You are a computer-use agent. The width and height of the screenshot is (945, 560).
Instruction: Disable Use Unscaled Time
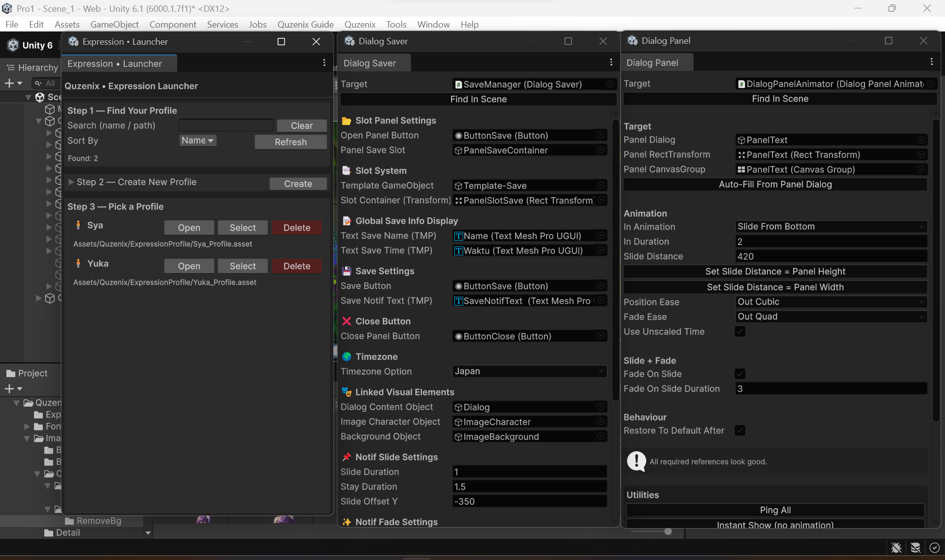click(740, 331)
